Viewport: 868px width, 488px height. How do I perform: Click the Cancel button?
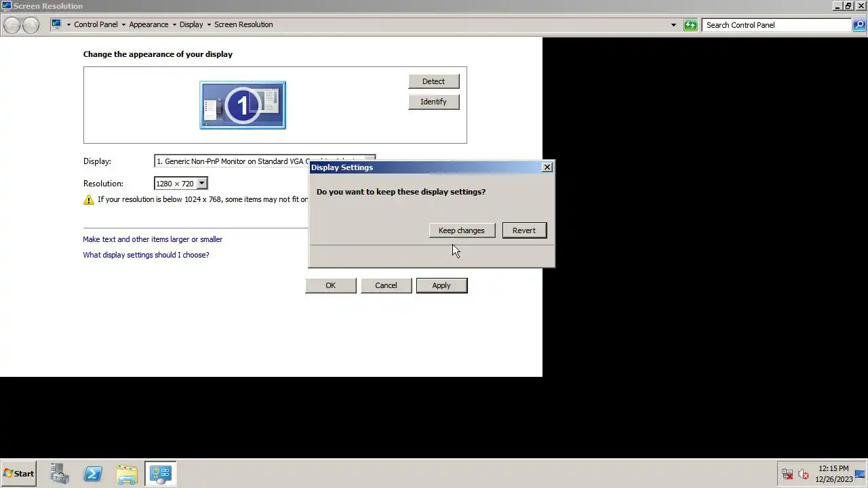[387, 285]
